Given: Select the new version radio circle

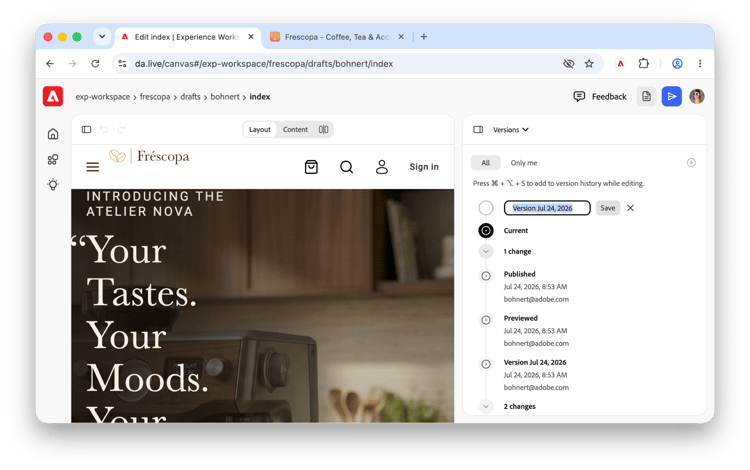Looking at the screenshot, I should pyautogui.click(x=486, y=208).
